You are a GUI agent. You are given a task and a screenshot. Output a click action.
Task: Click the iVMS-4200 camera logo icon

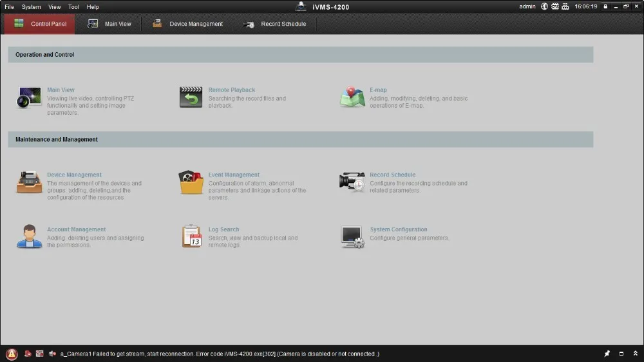[301, 6]
